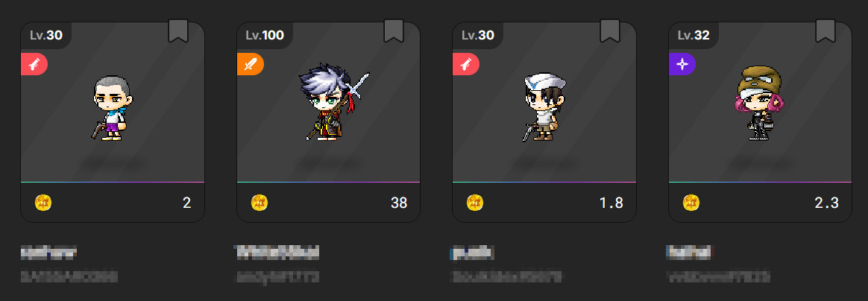Select the sailor hat character sprite
The image size is (868, 301).
544,108
